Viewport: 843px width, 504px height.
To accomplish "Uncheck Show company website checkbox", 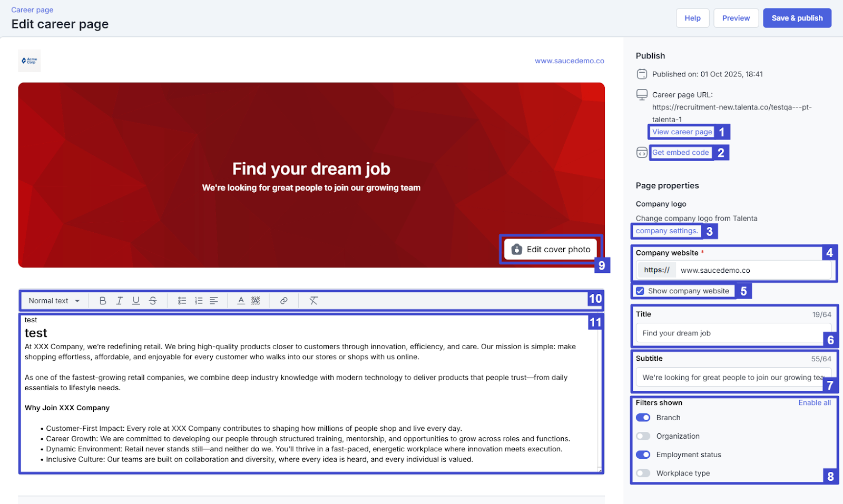I will pyautogui.click(x=640, y=291).
